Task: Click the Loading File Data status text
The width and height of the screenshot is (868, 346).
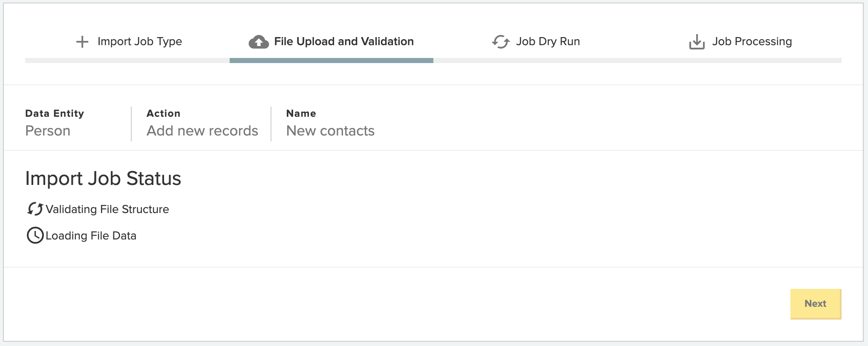Action: pyautogui.click(x=91, y=236)
